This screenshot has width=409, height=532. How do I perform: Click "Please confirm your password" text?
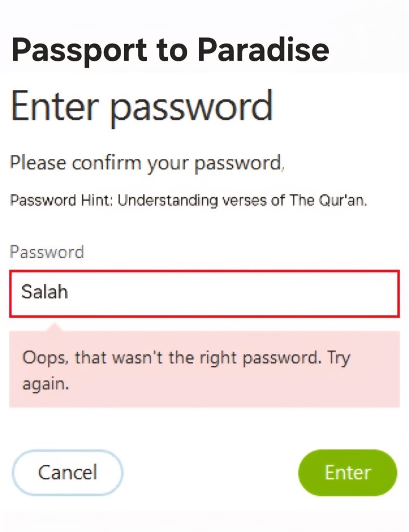[x=146, y=163]
